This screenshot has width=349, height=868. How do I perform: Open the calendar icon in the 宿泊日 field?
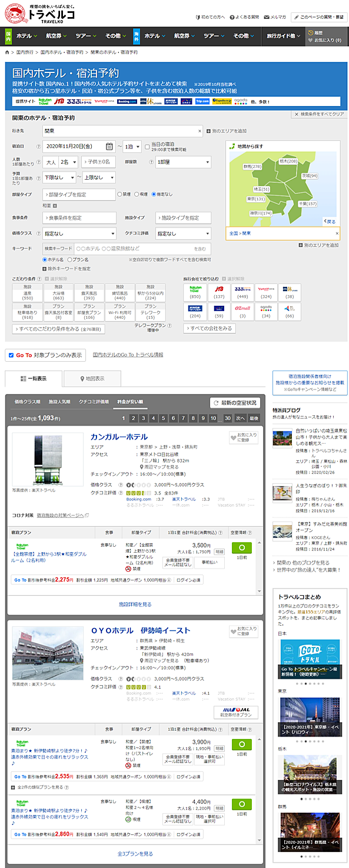click(109, 147)
